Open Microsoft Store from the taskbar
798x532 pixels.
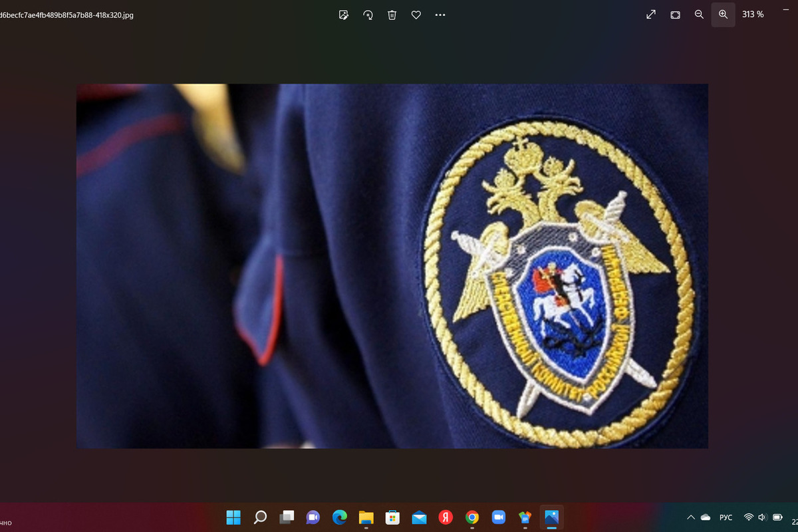[x=393, y=517]
